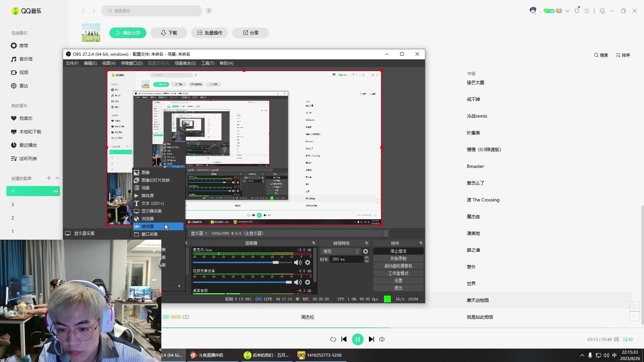Select playlist 2 in the sidebar
The image size is (644, 362).
coord(33,218)
